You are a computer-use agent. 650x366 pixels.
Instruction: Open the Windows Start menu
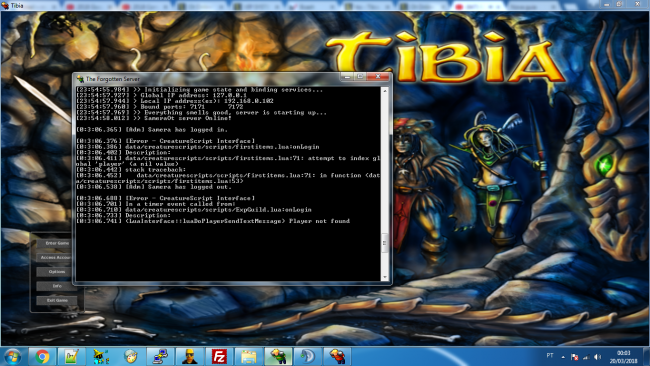(x=12, y=356)
